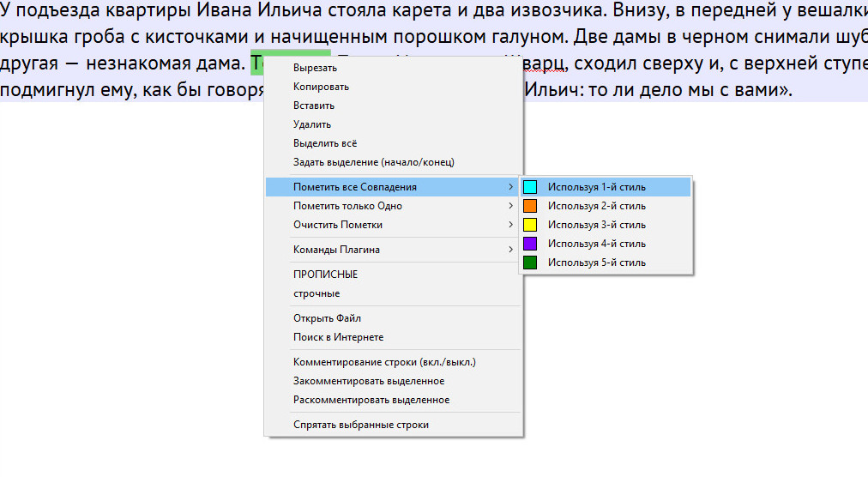Click cyan swatch of 1-й стиль
The image size is (868, 477).
[530, 187]
